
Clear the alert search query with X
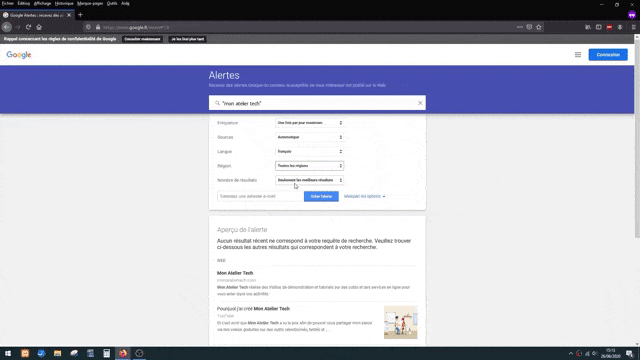[x=420, y=103]
